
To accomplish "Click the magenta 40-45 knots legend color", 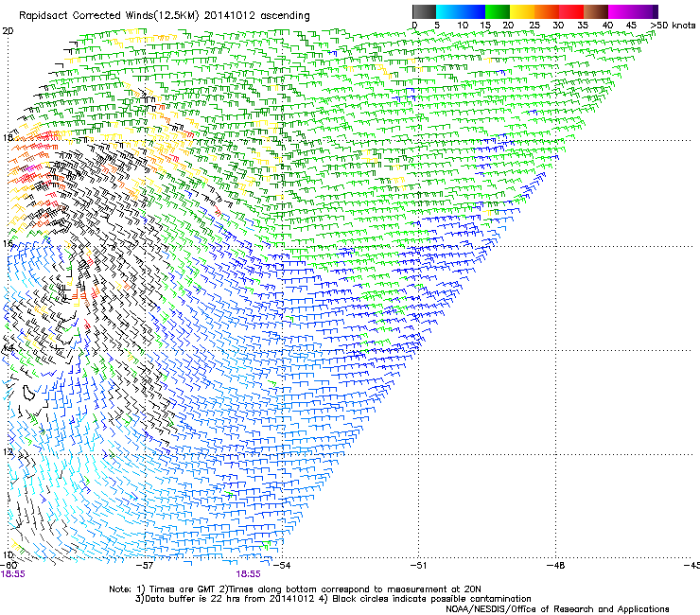I will coord(621,11).
